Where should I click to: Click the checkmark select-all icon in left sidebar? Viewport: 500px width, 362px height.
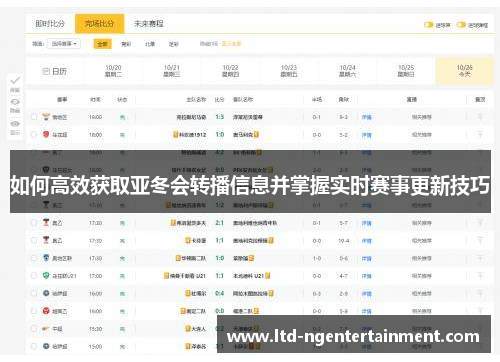point(15,80)
